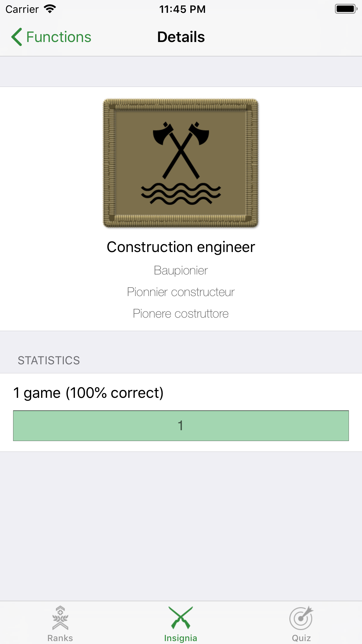Tap the battery indicator icon
The image size is (362, 644).
[x=346, y=9]
